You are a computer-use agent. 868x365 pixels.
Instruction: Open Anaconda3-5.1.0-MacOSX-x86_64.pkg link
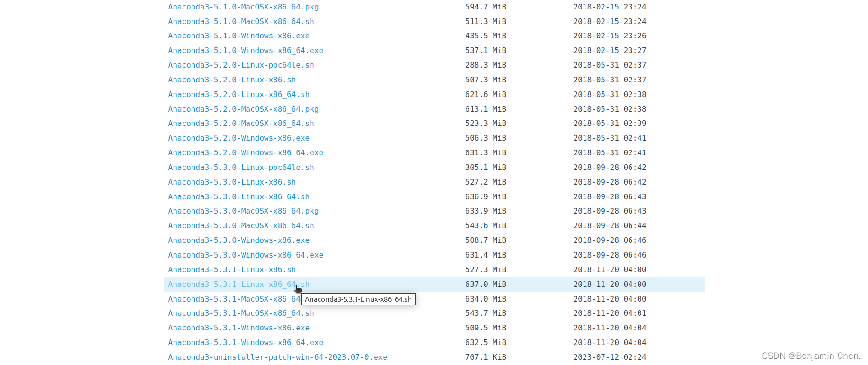click(x=243, y=7)
